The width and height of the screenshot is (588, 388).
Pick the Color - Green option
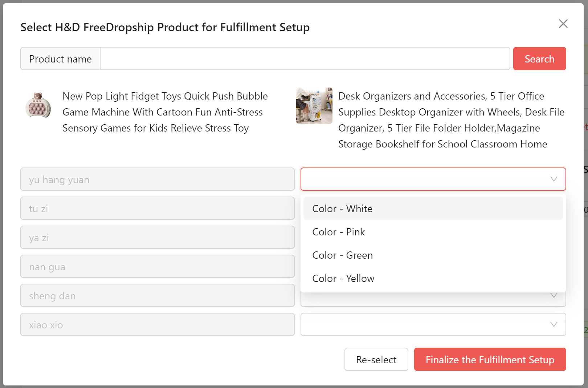[x=433, y=255]
